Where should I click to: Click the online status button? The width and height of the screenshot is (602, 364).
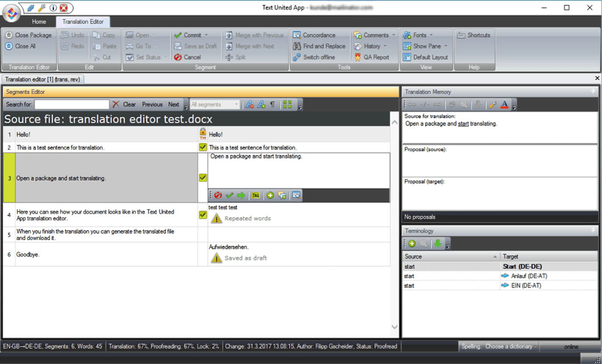click(x=571, y=347)
